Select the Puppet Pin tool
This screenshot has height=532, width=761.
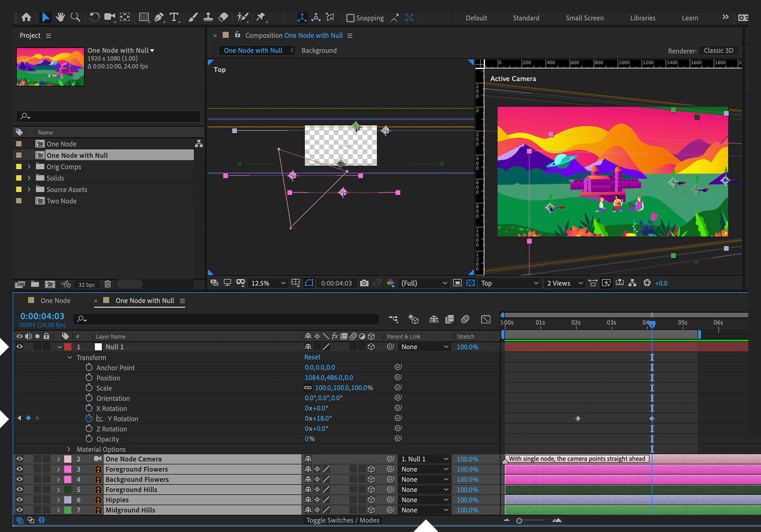[261, 17]
